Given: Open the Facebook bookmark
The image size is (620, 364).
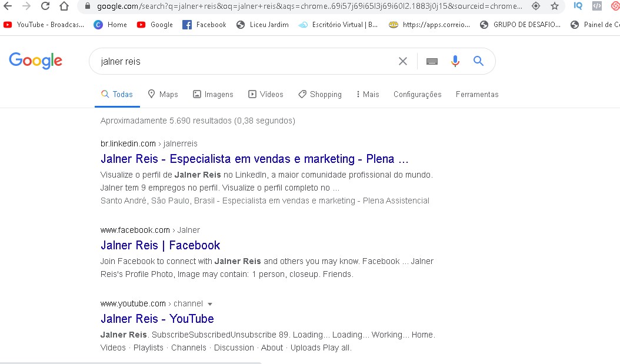Looking at the screenshot, I should 205,25.
